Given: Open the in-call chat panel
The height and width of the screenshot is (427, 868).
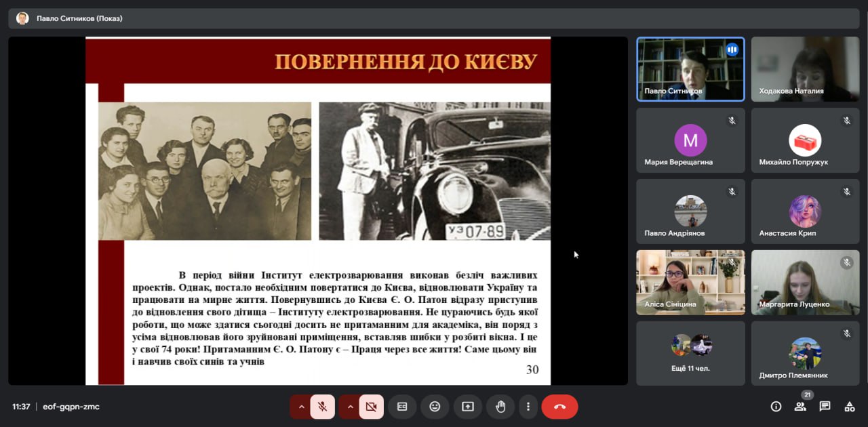Looking at the screenshot, I should [x=825, y=407].
